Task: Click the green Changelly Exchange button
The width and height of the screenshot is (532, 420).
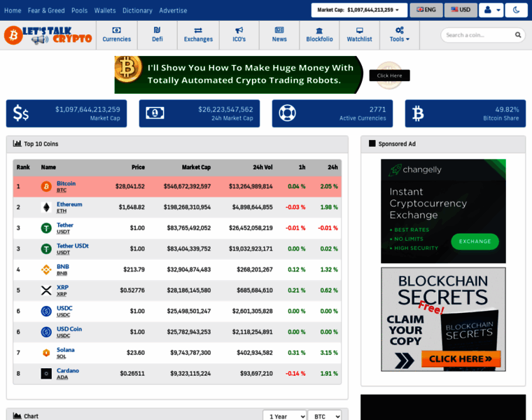Action: coord(475,241)
